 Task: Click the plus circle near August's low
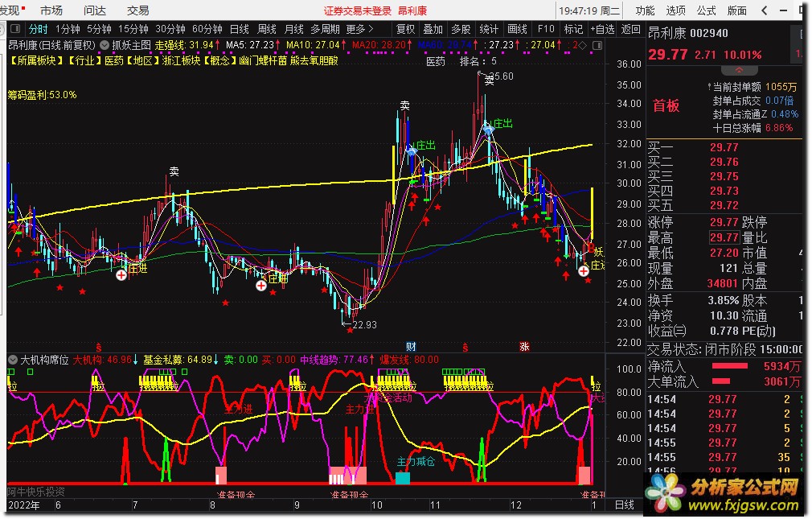[261, 285]
